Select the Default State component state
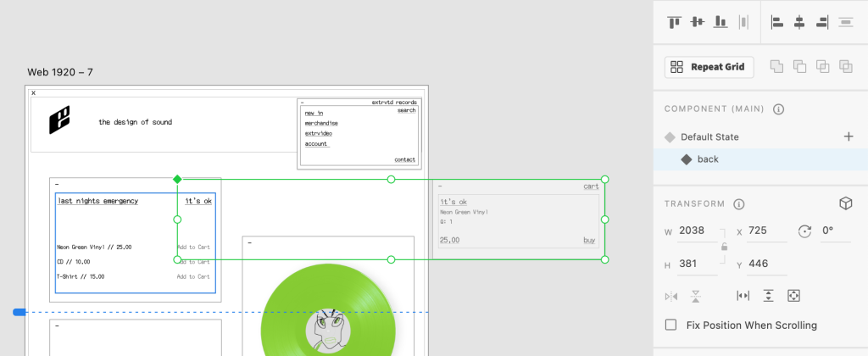 [x=710, y=136]
